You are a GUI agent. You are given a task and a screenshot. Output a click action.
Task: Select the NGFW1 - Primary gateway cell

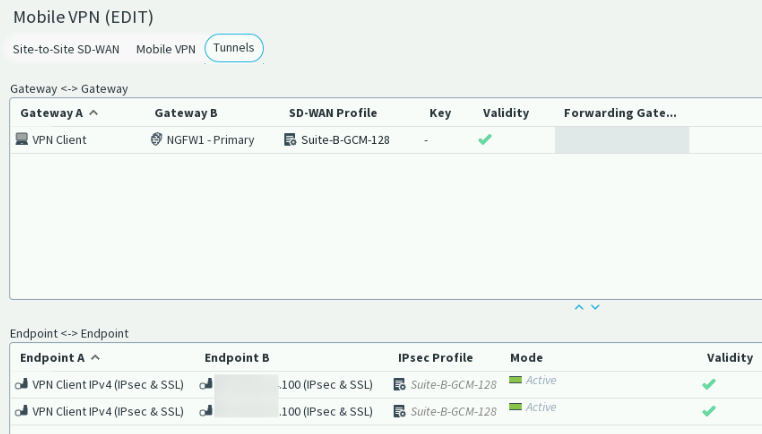point(210,140)
